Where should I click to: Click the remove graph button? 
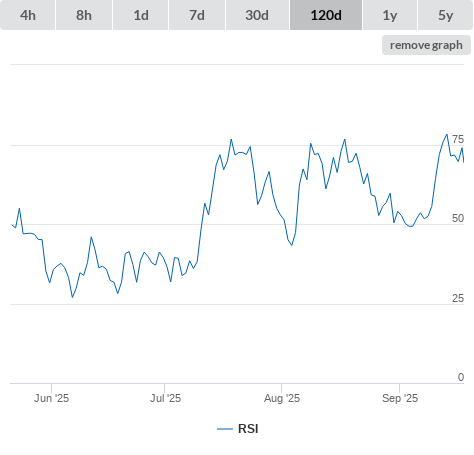click(x=426, y=45)
